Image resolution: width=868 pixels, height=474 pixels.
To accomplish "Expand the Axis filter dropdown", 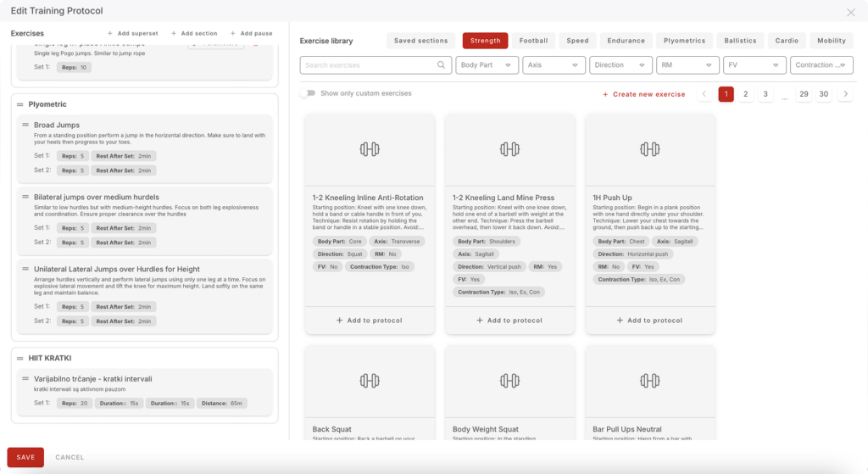I will point(555,65).
